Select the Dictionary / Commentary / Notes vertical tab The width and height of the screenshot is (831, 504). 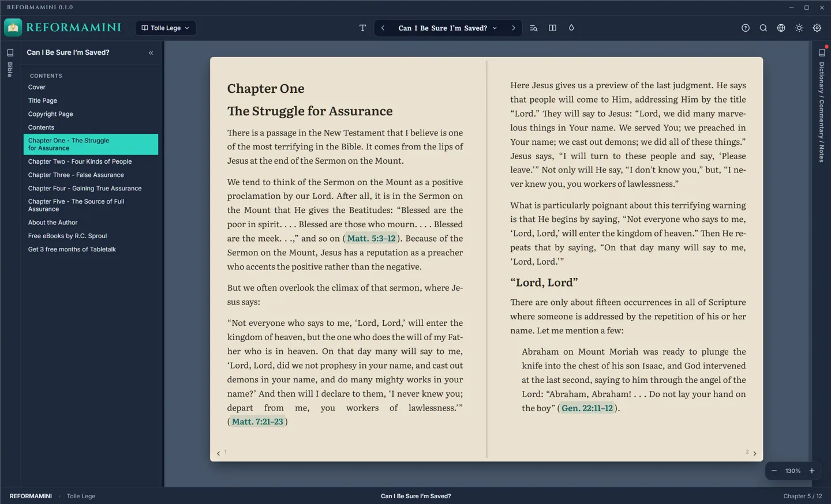tap(822, 112)
